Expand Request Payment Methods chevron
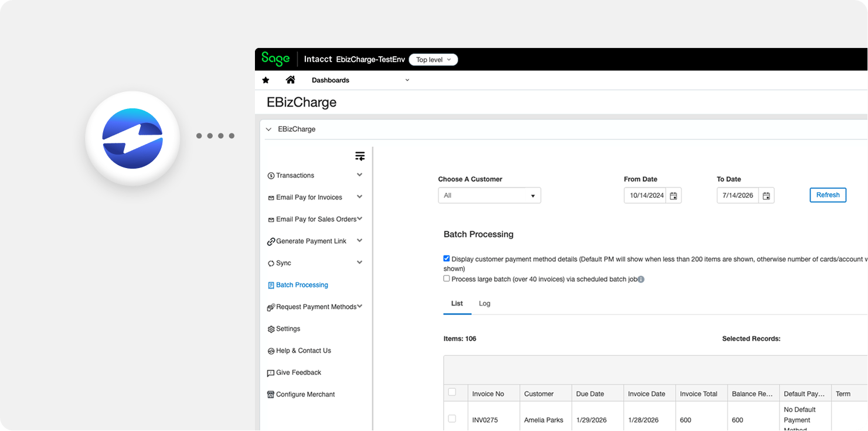868x431 pixels. tap(360, 306)
